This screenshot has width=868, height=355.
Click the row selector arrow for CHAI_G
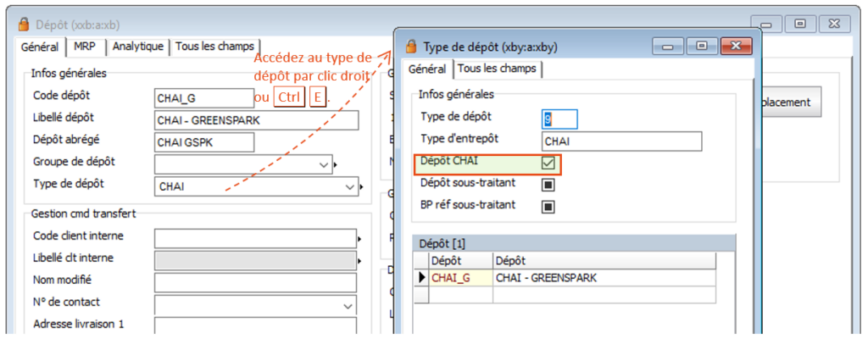(x=420, y=277)
